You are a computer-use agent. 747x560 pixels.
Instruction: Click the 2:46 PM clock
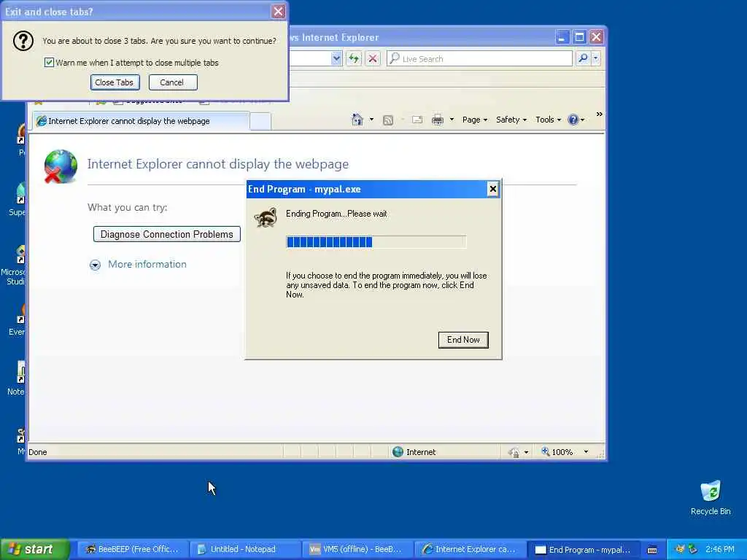[719, 549]
